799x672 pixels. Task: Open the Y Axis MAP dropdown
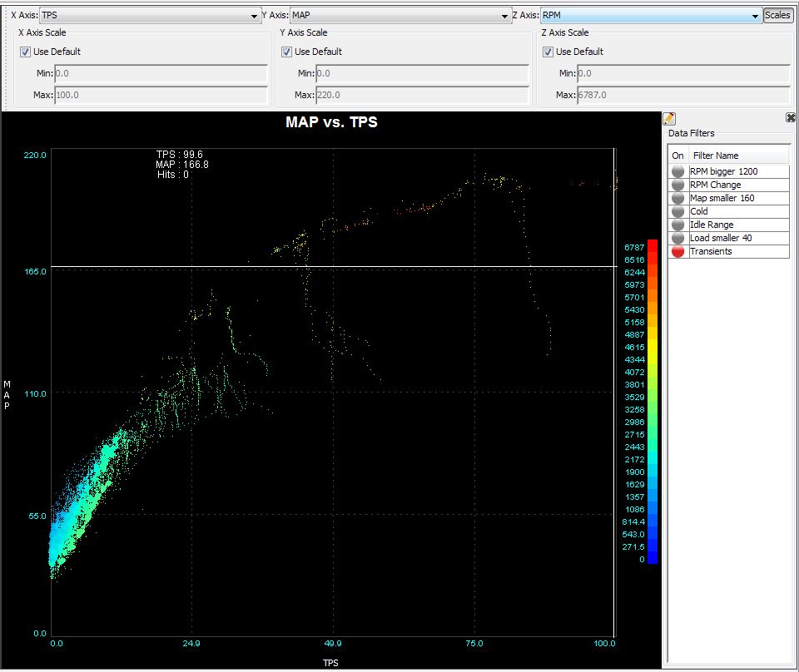click(x=505, y=16)
